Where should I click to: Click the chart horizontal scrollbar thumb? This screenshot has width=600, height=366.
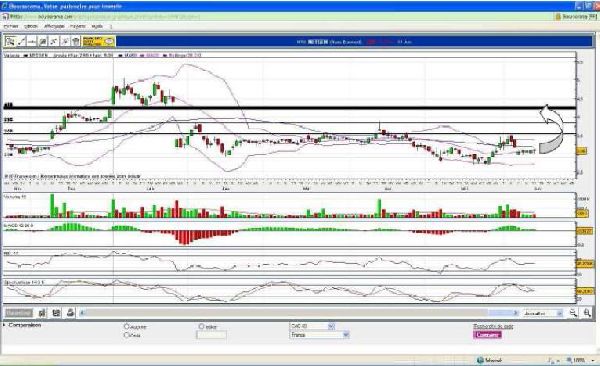(504, 313)
